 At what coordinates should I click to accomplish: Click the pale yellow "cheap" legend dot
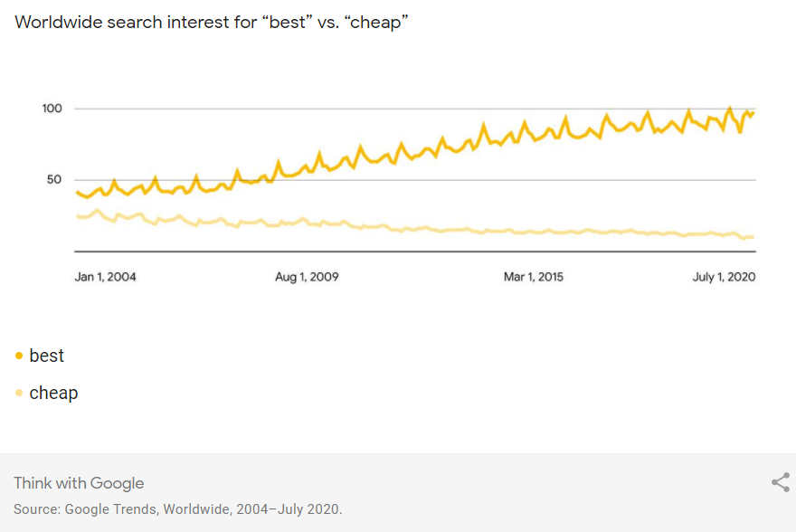[19, 393]
